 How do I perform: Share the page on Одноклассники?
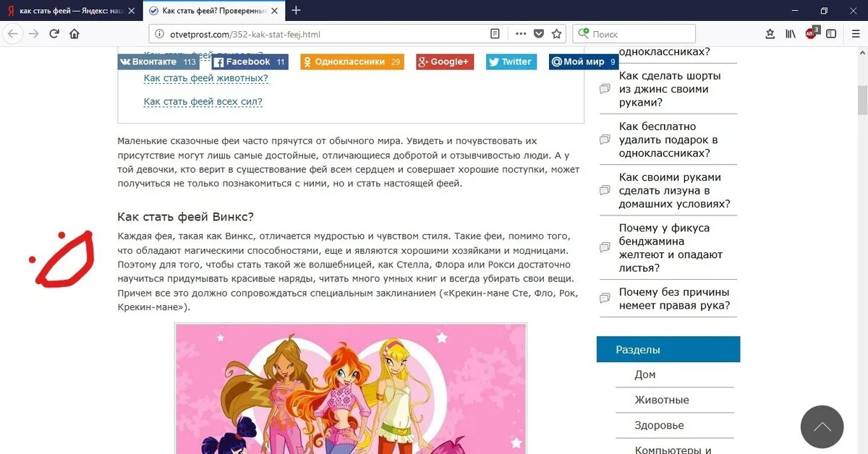(352, 62)
